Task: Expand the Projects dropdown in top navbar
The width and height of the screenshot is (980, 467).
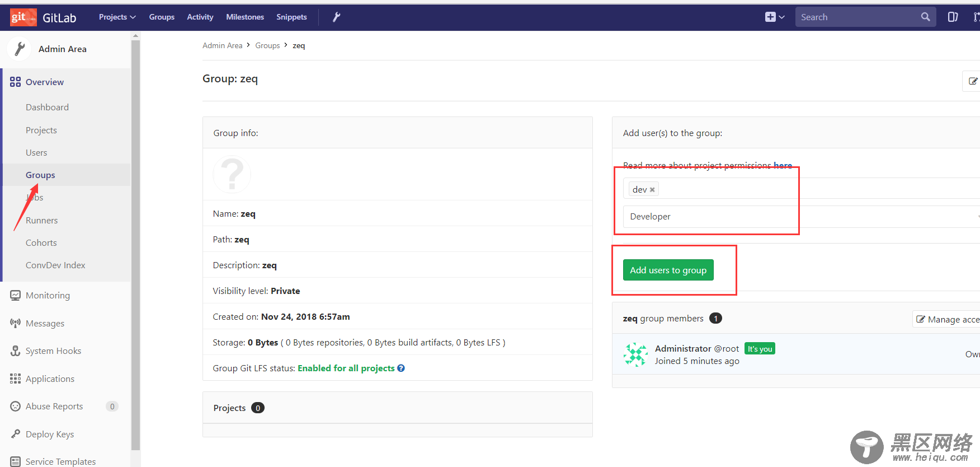Action: (x=117, y=17)
